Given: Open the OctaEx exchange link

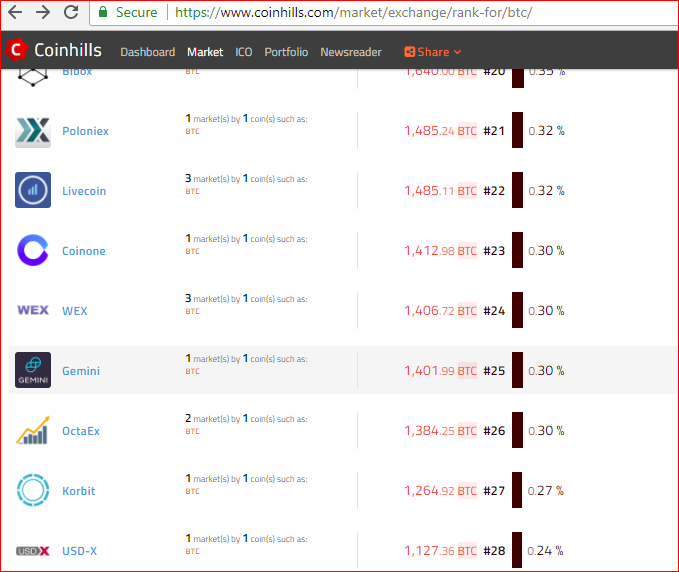Looking at the screenshot, I should 81,431.
